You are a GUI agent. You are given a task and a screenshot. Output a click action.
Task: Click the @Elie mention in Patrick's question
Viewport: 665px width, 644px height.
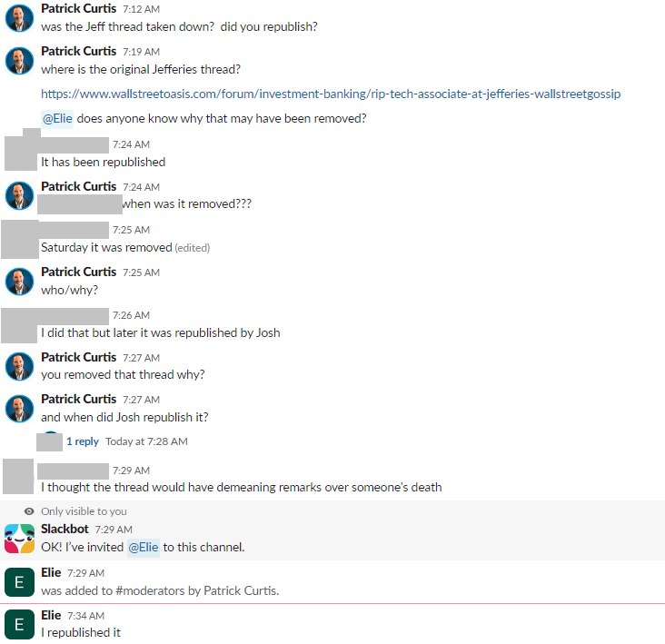[x=57, y=118]
